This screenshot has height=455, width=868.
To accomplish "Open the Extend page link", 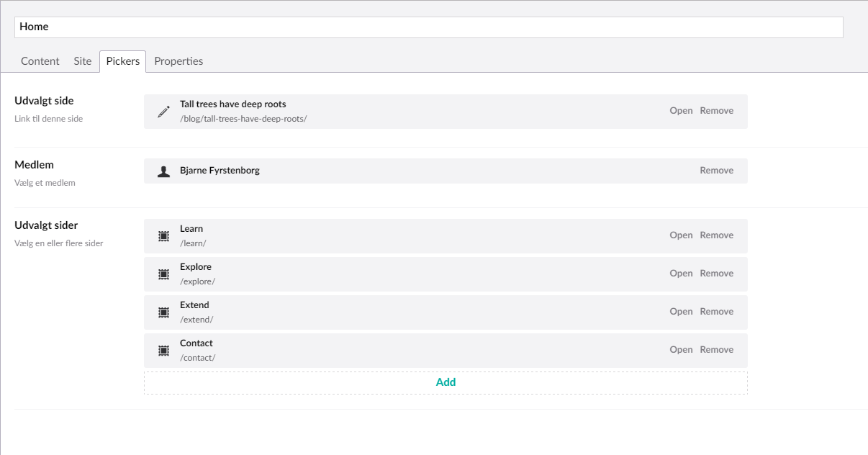I will (x=681, y=312).
